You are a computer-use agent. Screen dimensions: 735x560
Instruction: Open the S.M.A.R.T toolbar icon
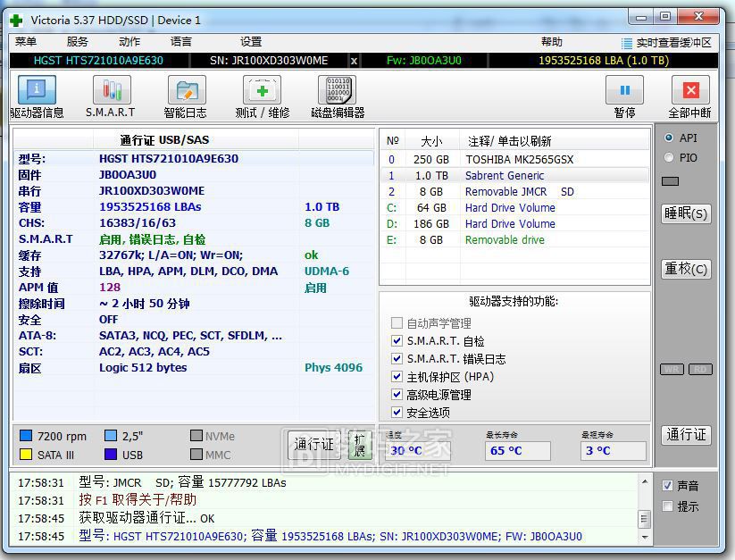tap(112, 90)
